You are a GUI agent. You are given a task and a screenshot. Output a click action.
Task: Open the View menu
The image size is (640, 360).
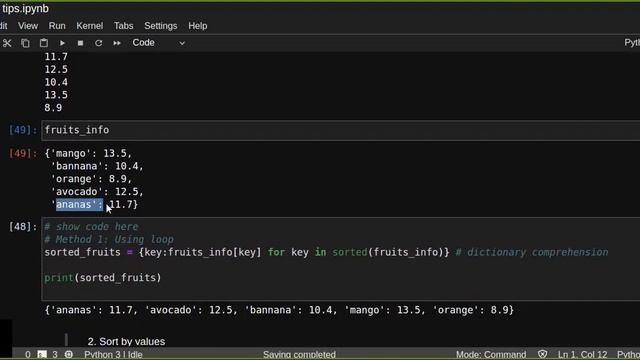[28, 26]
